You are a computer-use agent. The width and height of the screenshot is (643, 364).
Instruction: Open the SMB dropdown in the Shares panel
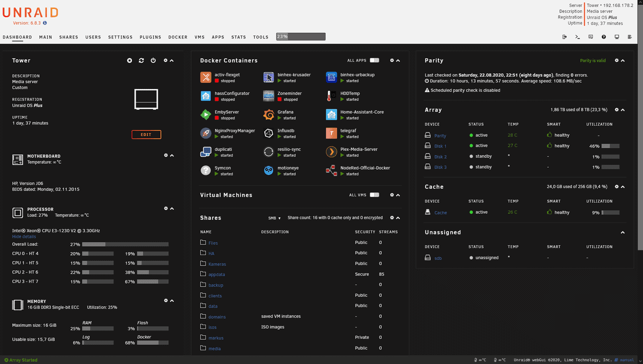click(x=273, y=218)
